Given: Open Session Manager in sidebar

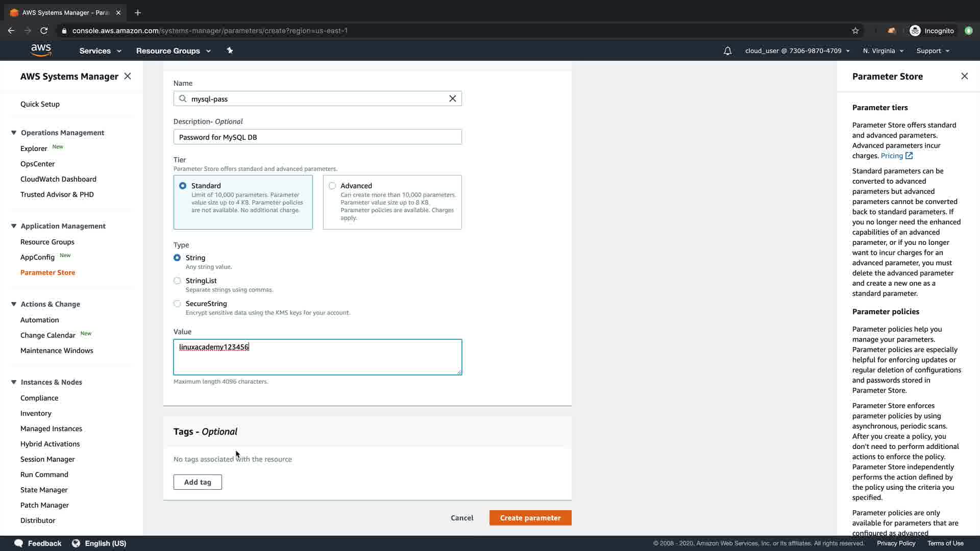Looking at the screenshot, I should (47, 459).
